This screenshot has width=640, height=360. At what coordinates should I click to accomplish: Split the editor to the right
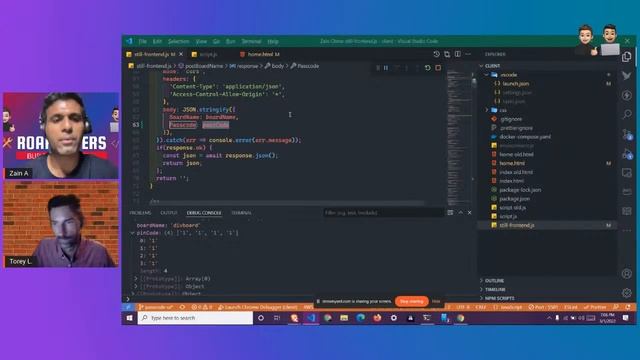pyautogui.click(x=458, y=54)
